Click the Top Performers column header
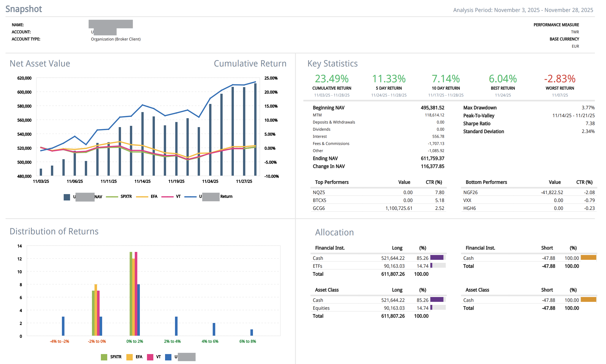 [332, 182]
